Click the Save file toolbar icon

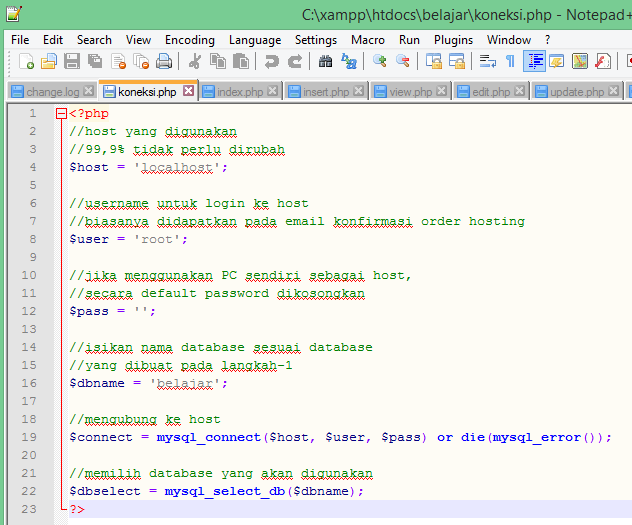[x=72, y=62]
